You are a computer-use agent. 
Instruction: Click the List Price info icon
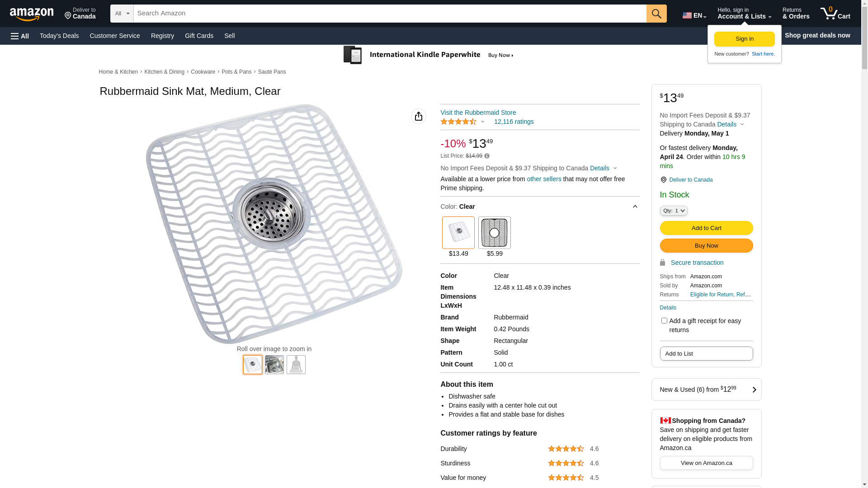click(x=487, y=156)
